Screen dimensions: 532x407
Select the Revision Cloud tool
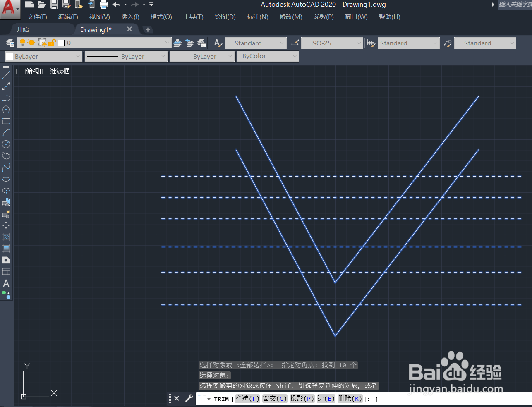[6, 156]
